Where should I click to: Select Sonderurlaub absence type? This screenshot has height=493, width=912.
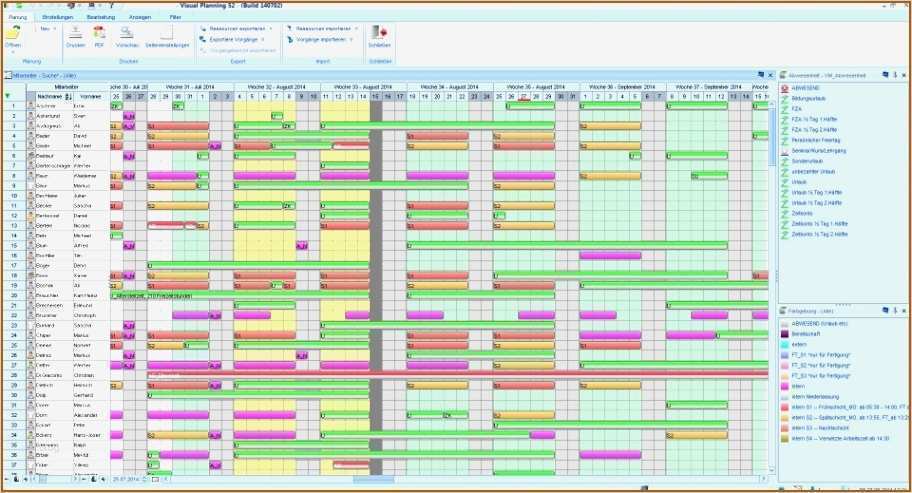[x=807, y=161]
